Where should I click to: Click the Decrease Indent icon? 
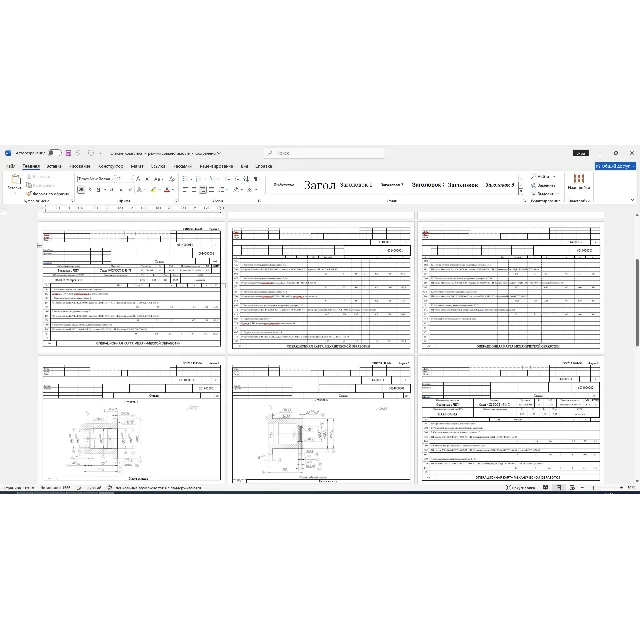227,179
